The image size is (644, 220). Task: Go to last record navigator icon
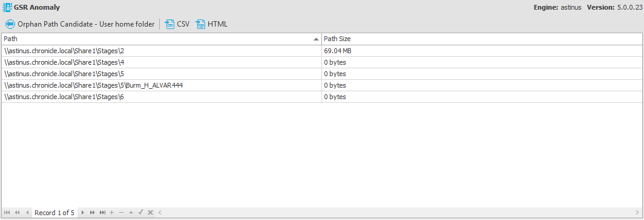(103, 213)
